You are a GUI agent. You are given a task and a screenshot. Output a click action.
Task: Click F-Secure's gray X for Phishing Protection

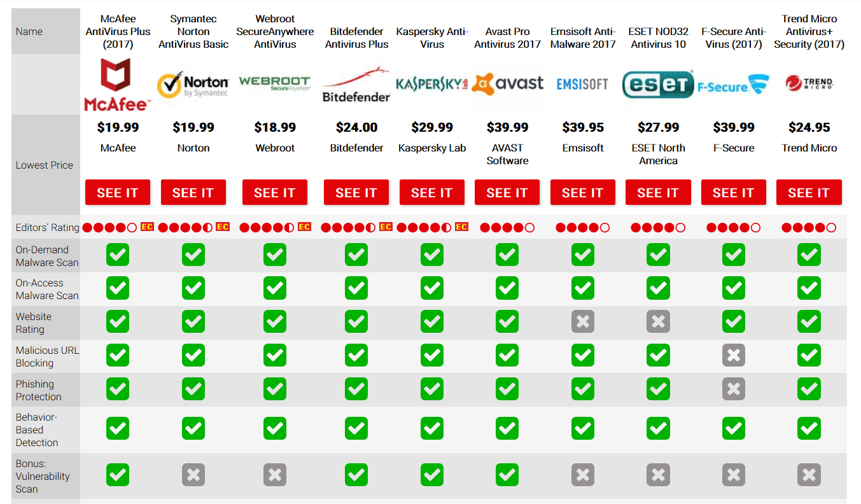pyautogui.click(x=734, y=389)
